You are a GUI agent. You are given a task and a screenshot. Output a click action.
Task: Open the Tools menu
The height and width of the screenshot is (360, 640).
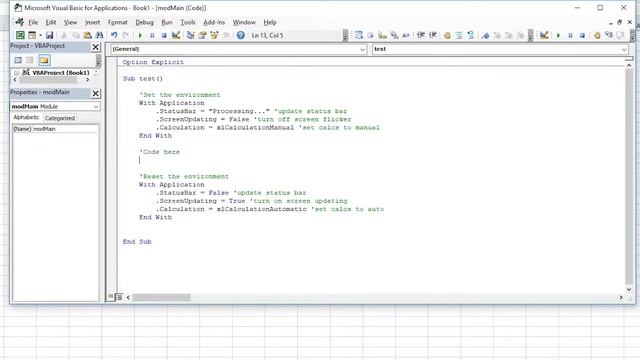point(188,22)
